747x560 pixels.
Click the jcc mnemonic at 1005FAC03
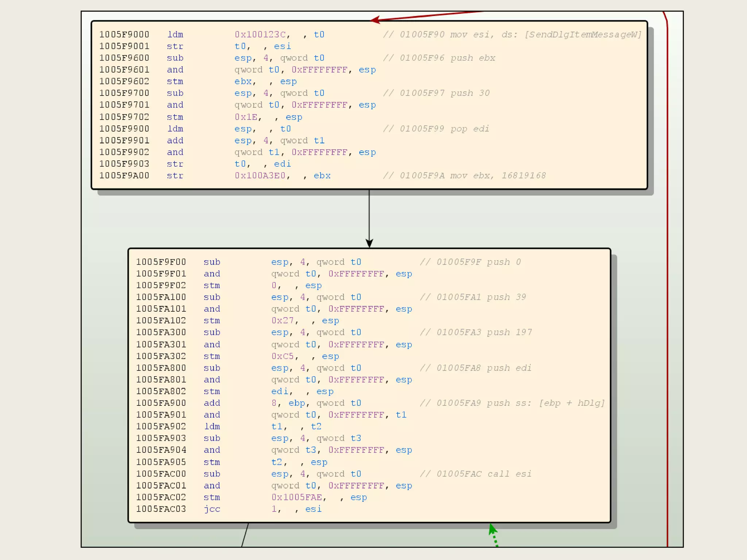212,509
